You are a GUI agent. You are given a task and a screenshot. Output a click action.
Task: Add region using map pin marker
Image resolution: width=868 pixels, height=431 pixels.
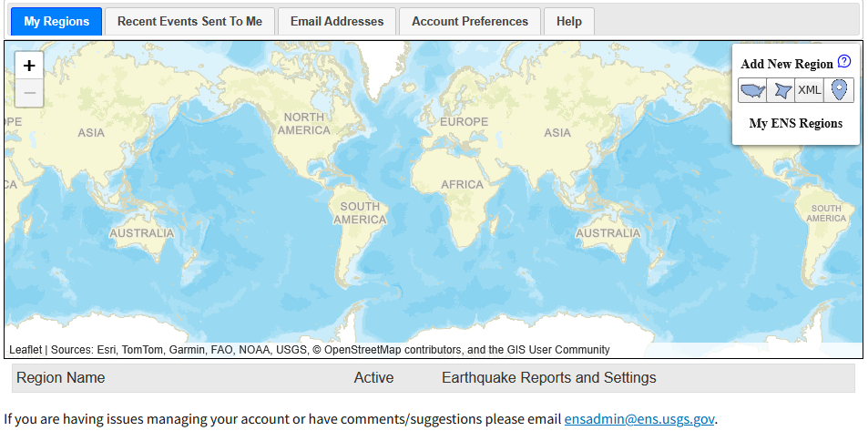[x=839, y=89]
